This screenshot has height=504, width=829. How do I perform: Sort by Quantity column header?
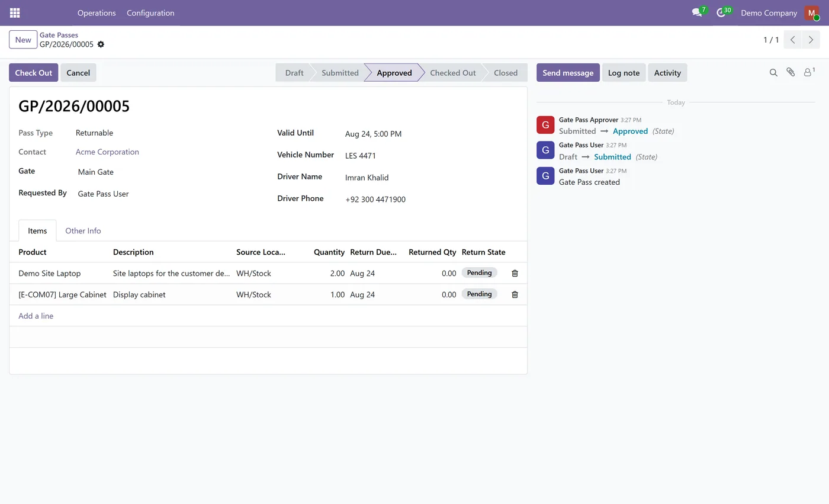coord(329,252)
